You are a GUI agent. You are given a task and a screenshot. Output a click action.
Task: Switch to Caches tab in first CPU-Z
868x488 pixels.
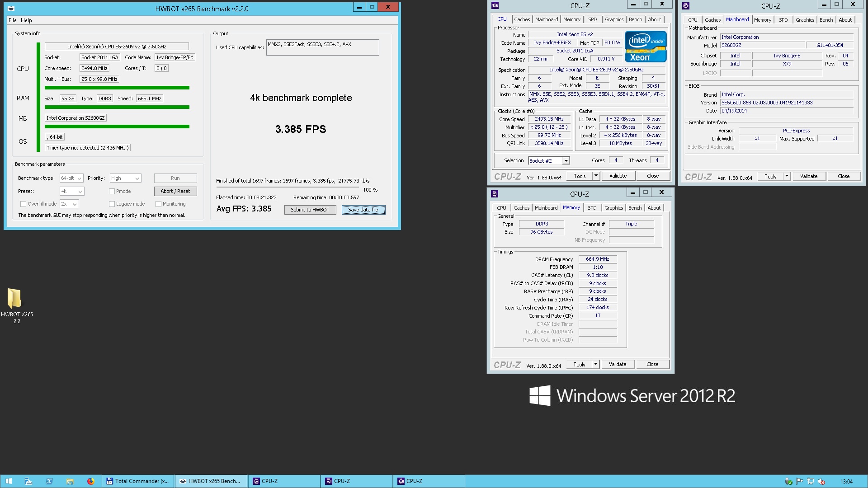click(x=522, y=19)
